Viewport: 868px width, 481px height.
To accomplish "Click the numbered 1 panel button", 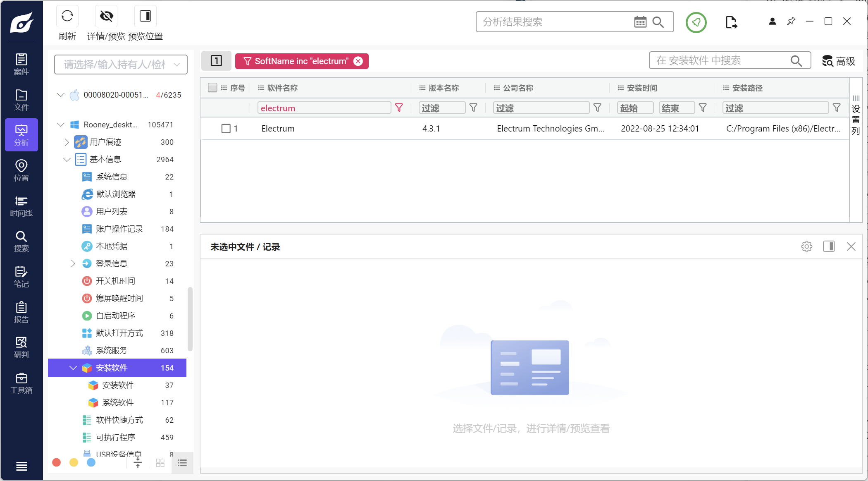I will [x=216, y=61].
